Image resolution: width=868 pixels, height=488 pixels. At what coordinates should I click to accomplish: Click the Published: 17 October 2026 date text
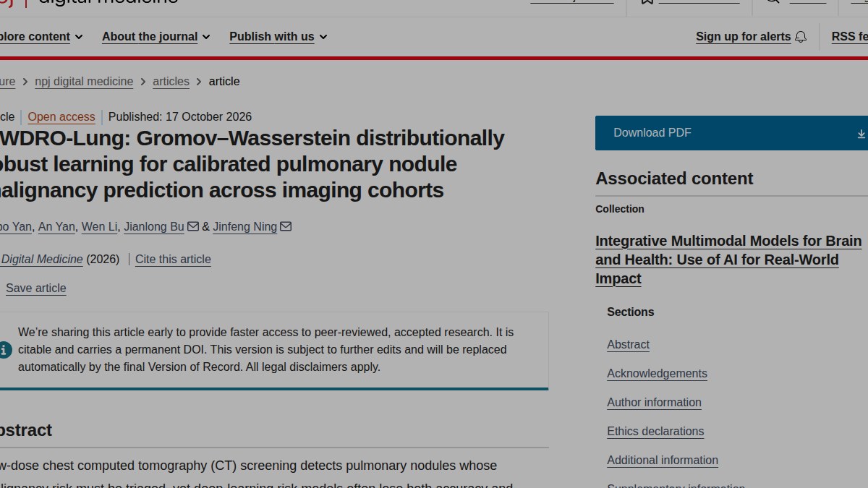click(x=180, y=117)
